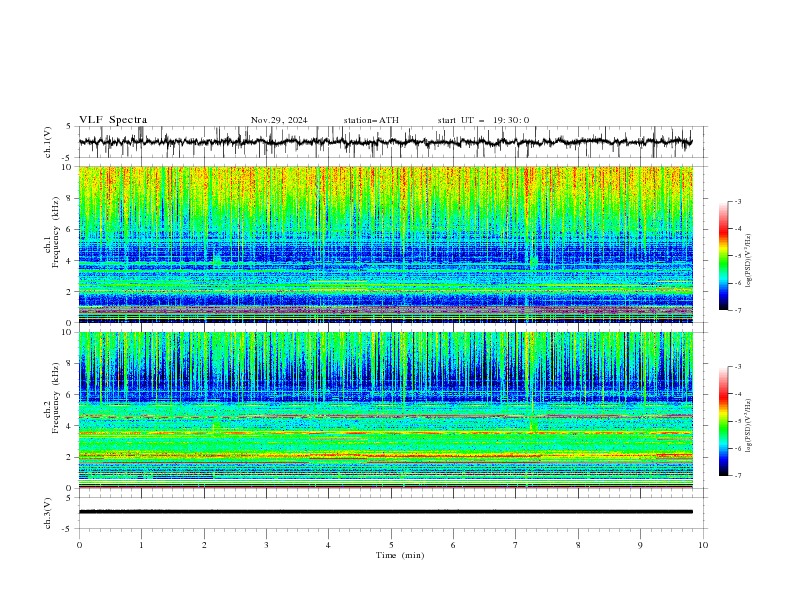This screenshot has width=792, height=612.
Task: Click the "ch.1(V)" axis label
Action: [x=48, y=142]
